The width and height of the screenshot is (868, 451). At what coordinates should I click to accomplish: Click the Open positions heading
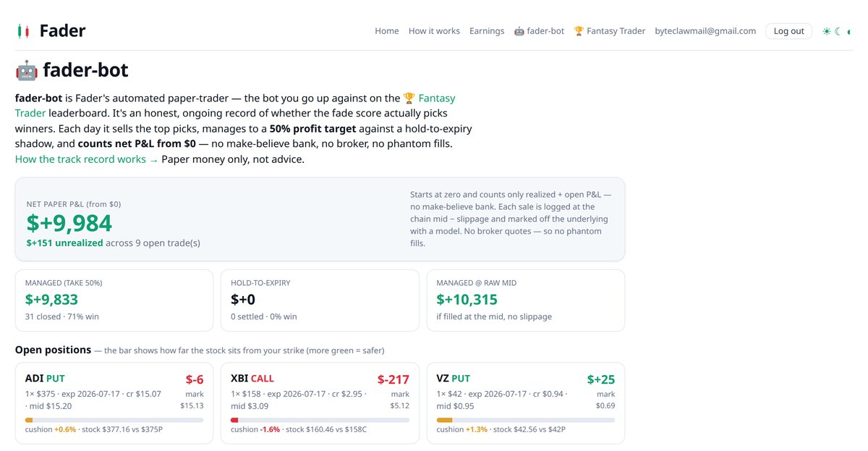coord(54,350)
